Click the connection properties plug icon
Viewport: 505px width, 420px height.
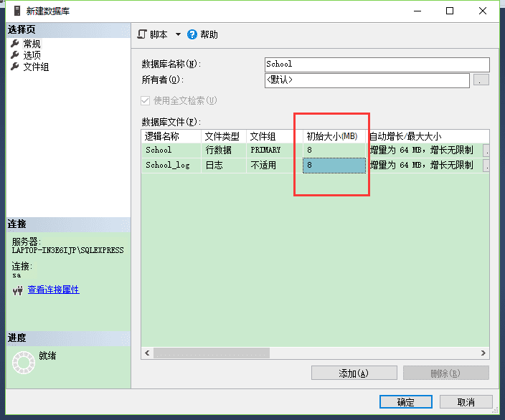pyautogui.click(x=18, y=290)
